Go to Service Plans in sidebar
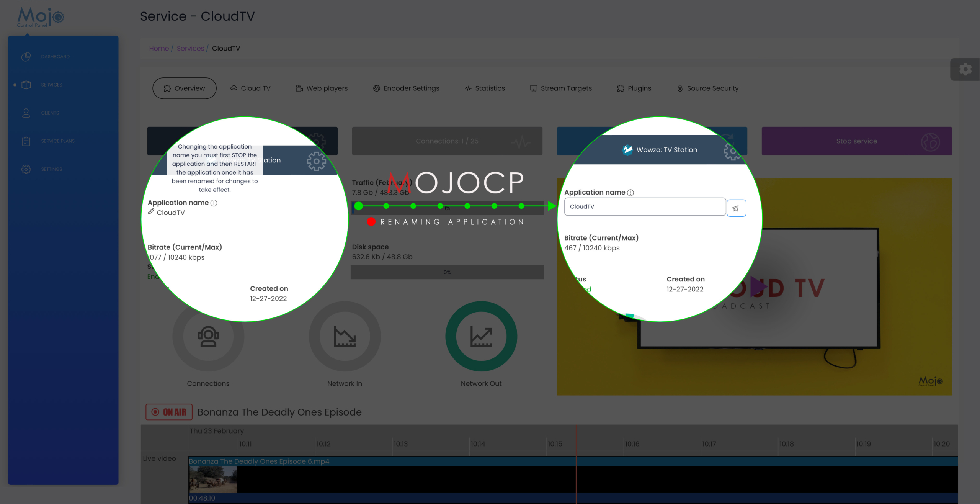 [x=57, y=141]
